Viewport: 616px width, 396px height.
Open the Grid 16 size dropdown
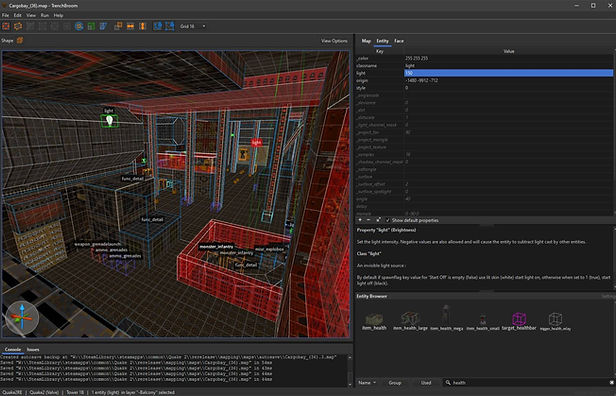point(192,26)
